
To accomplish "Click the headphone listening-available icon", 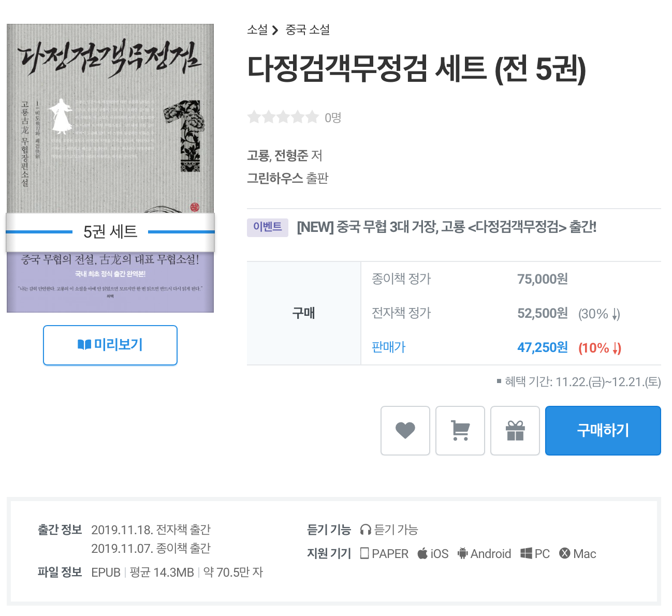I will pos(366,530).
